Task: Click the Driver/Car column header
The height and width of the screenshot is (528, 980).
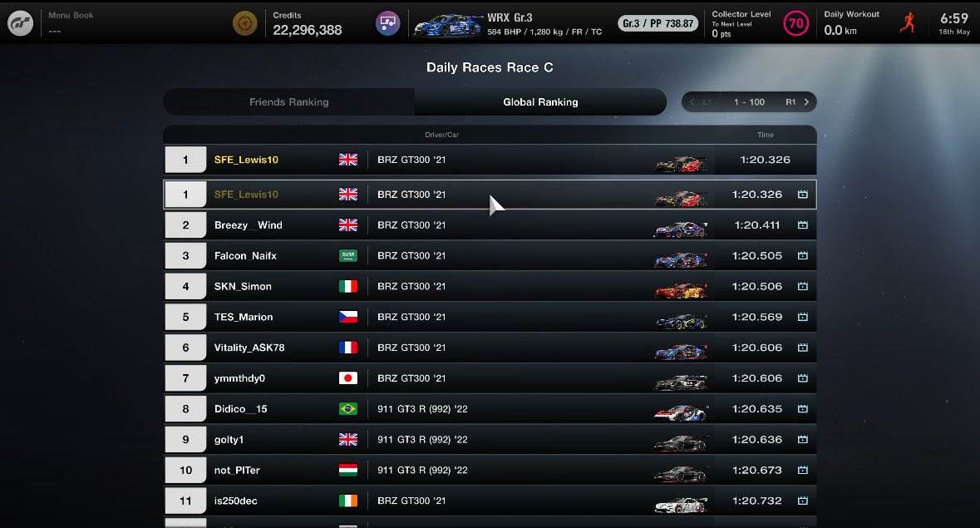Action: click(442, 135)
